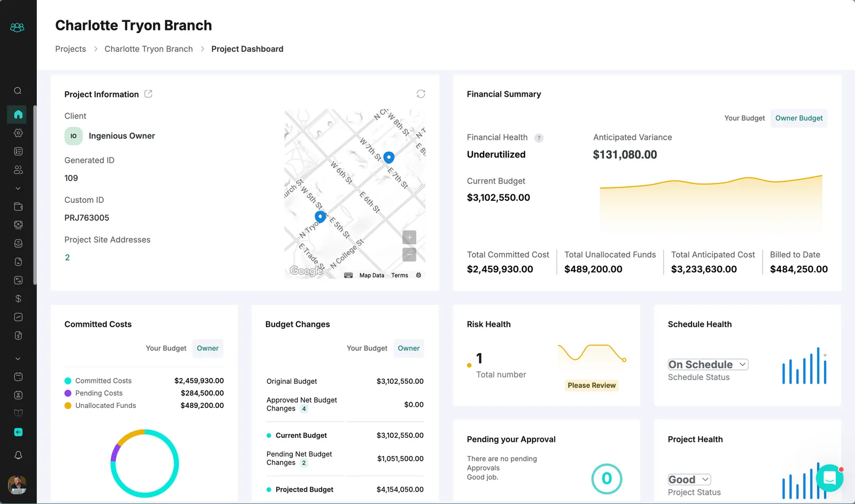This screenshot has width=855, height=504.
Task: Switch Financial Summary to Owner Budget
Action: click(x=799, y=118)
